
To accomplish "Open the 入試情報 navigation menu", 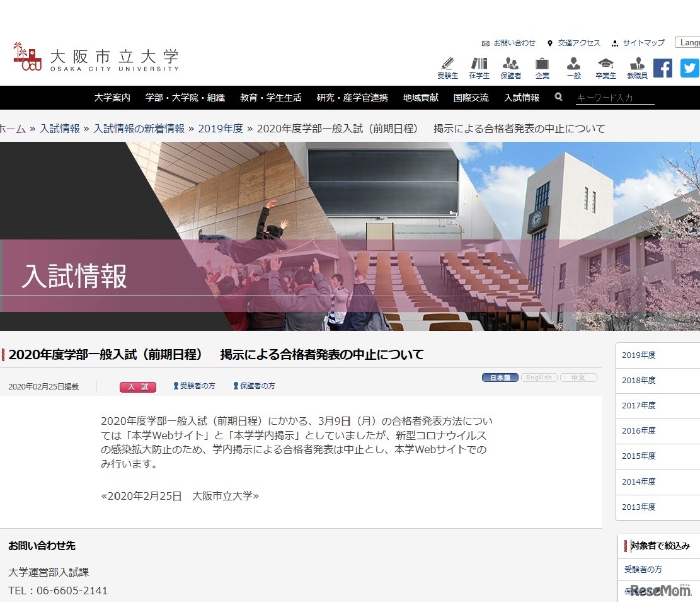I will pos(522,98).
